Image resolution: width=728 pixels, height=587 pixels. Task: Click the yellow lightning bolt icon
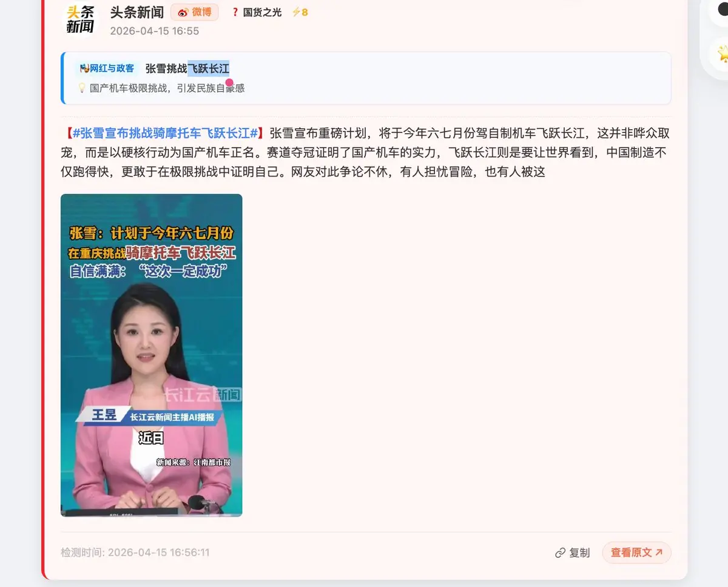(296, 12)
